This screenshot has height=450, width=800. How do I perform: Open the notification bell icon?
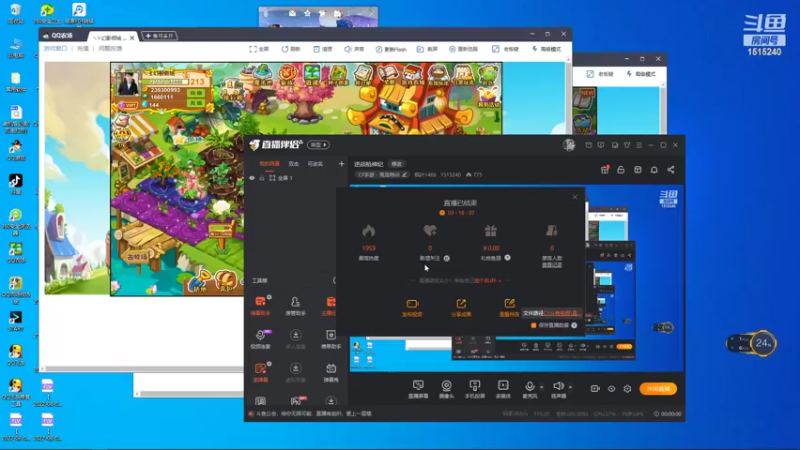[654, 169]
